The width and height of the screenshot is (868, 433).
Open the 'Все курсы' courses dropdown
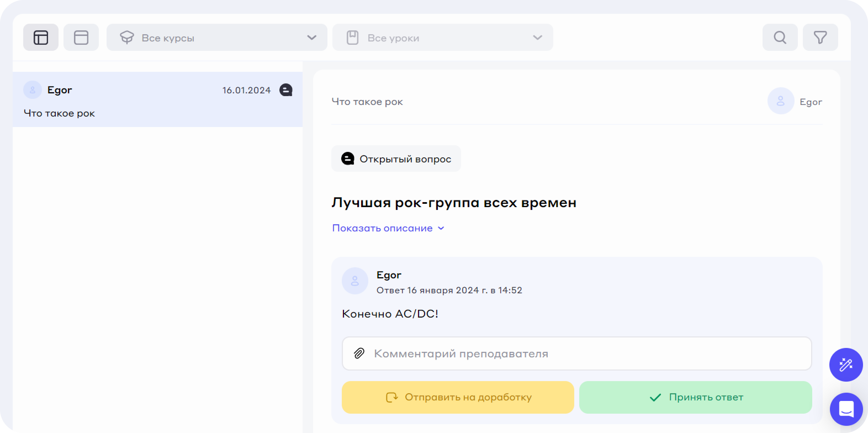217,37
